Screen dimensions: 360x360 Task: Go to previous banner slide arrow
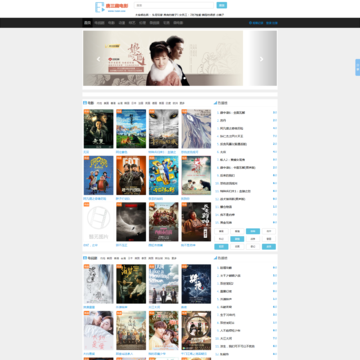pos(98,59)
